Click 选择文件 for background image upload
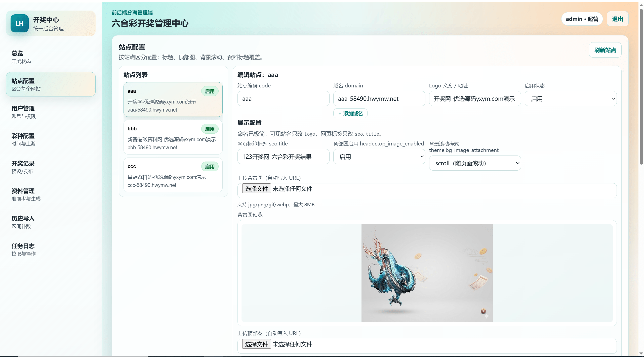 tap(256, 188)
